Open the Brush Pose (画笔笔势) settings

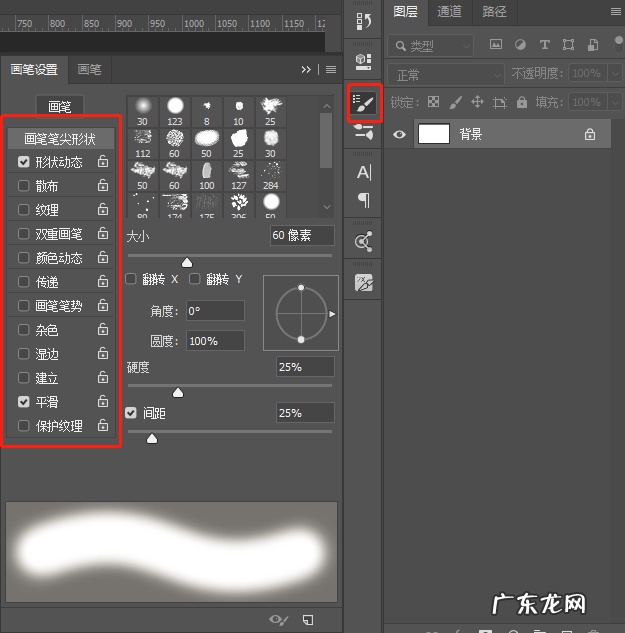click(61, 306)
